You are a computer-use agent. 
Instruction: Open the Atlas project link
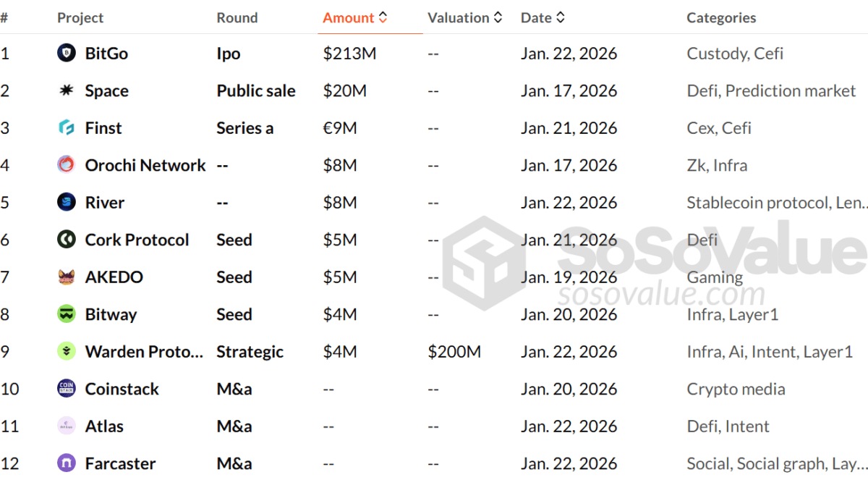click(104, 426)
